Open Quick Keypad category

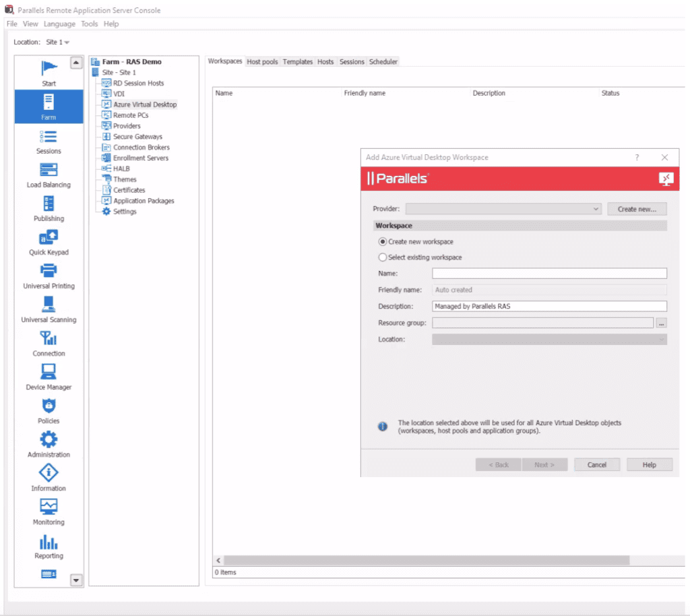(49, 243)
